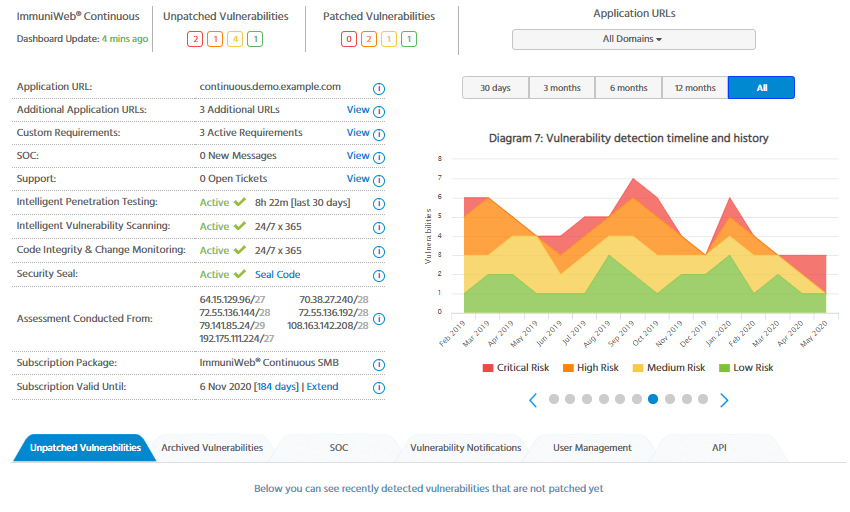Toggle Critical Risk series in chart legend
The image size is (850, 512).
[516, 368]
